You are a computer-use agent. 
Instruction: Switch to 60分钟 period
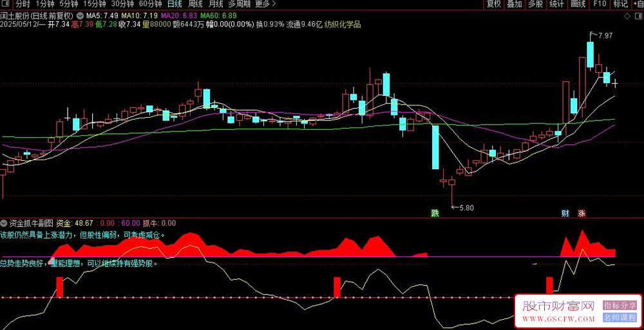[150, 4]
